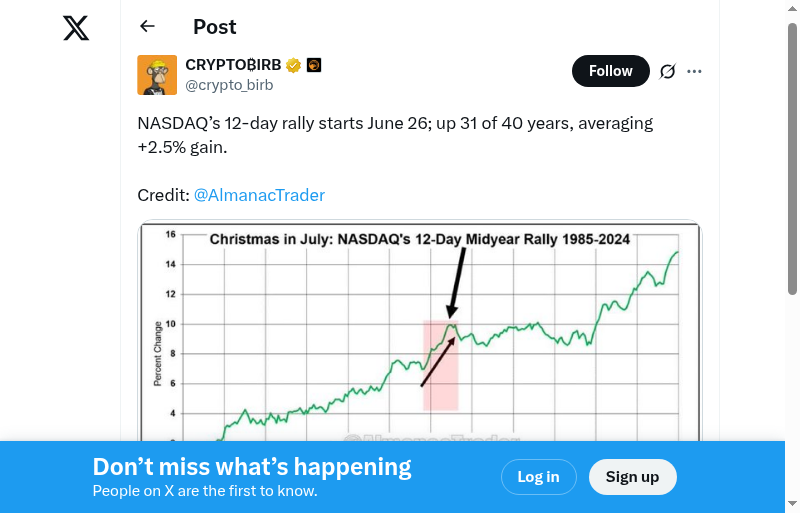800x513 pixels.
Task: Click the Log in button
Action: [538, 477]
